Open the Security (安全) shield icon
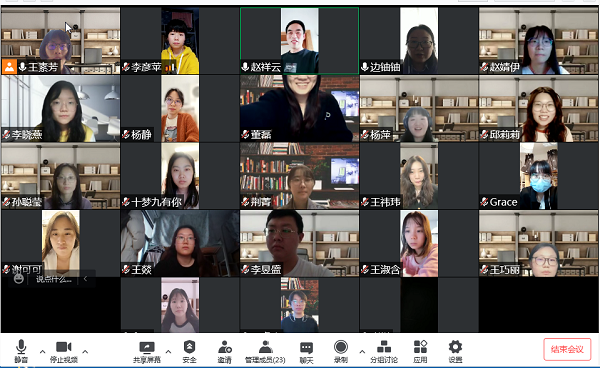This screenshot has height=368, width=600. (x=189, y=352)
